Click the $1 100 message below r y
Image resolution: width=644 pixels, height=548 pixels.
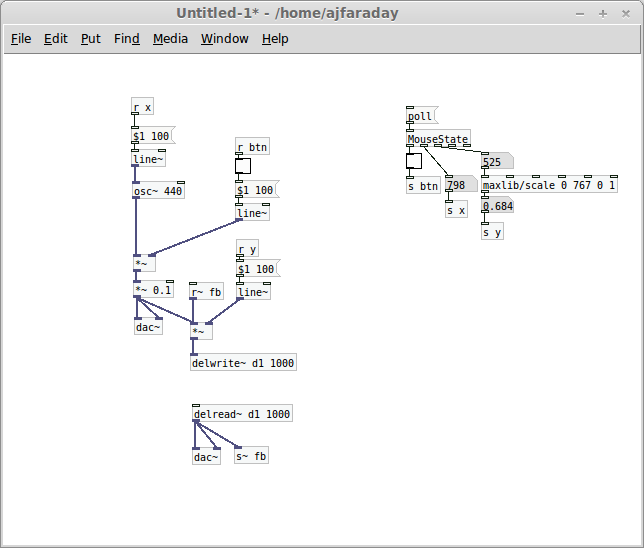pyautogui.click(x=258, y=269)
